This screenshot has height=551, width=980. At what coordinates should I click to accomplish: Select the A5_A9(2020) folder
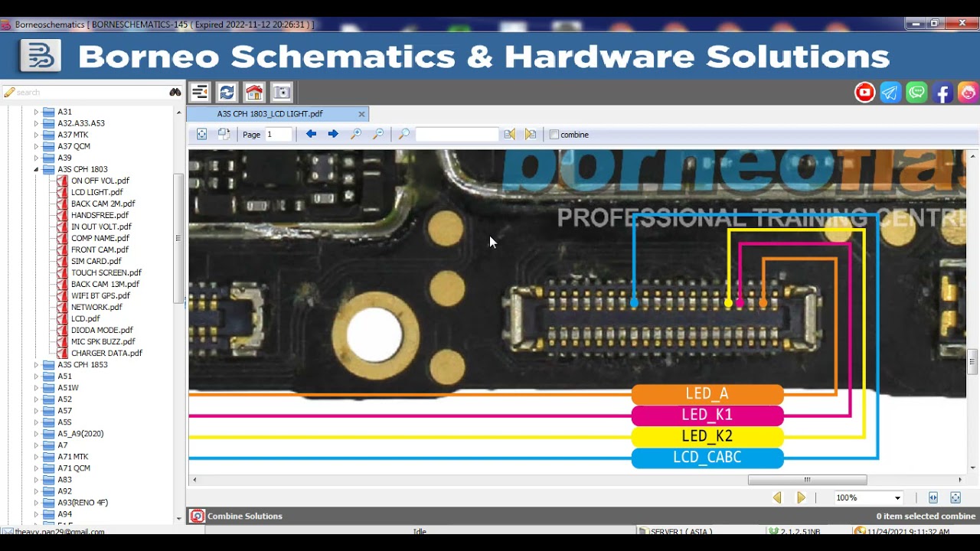point(80,434)
